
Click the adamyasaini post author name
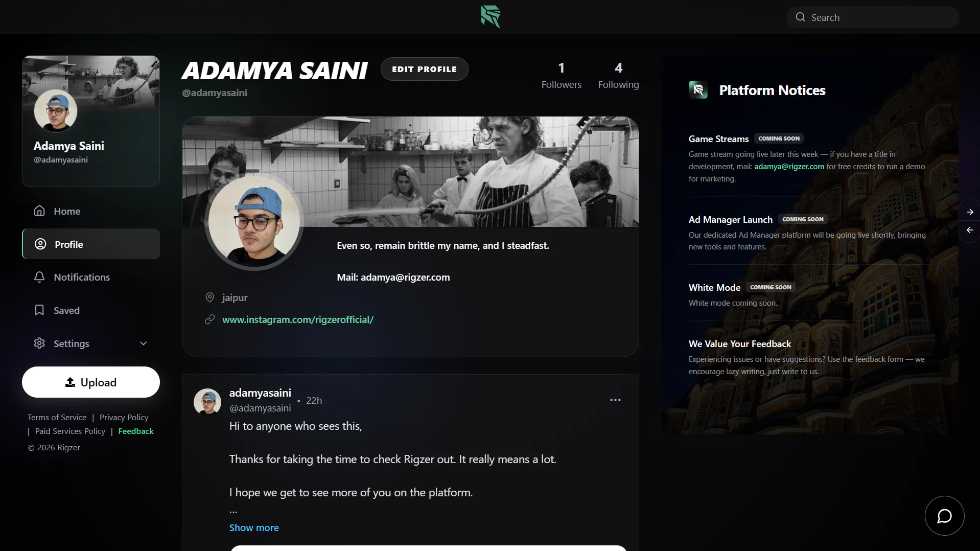(x=260, y=393)
